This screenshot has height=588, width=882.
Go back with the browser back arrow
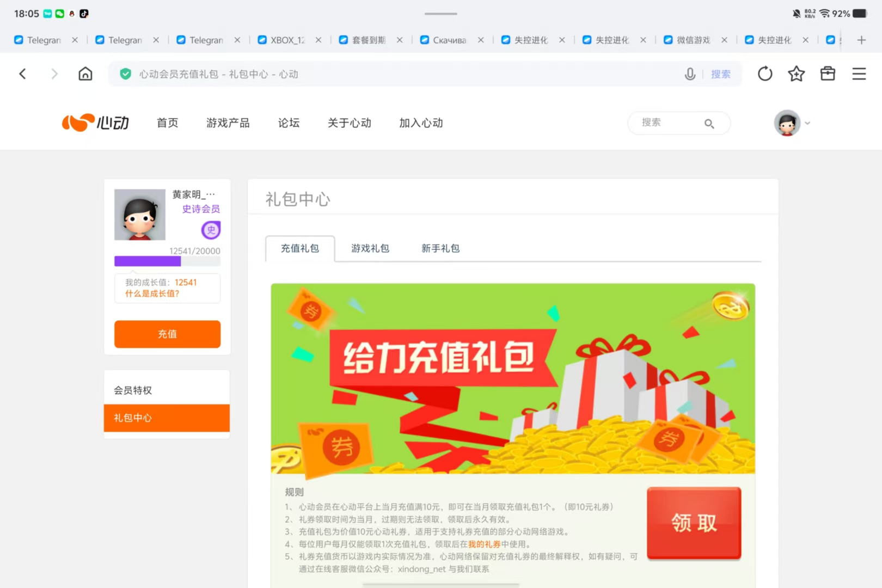(22, 73)
